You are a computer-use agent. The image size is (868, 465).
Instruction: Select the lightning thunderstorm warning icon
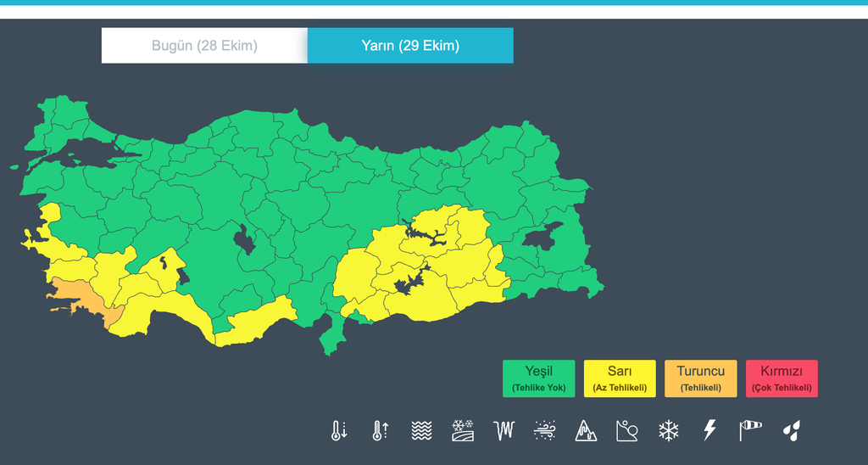click(709, 431)
